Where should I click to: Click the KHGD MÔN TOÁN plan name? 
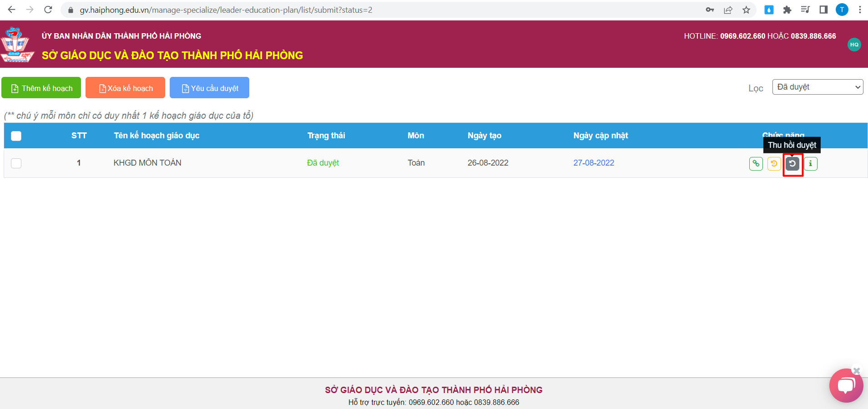click(147, 163)
